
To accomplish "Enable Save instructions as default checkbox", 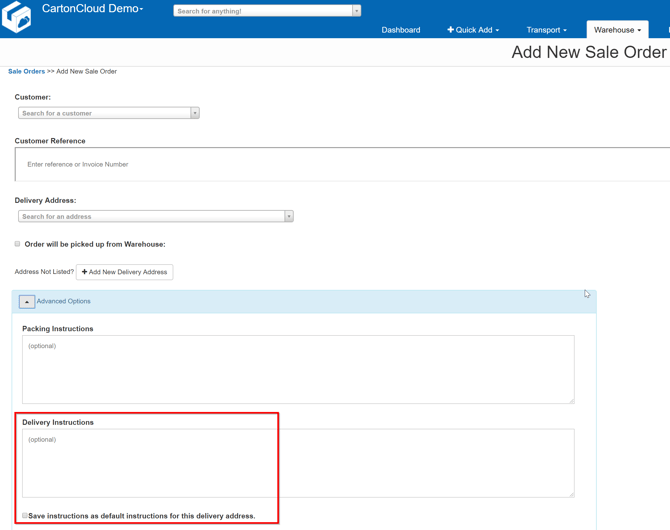I will point(25,516).
